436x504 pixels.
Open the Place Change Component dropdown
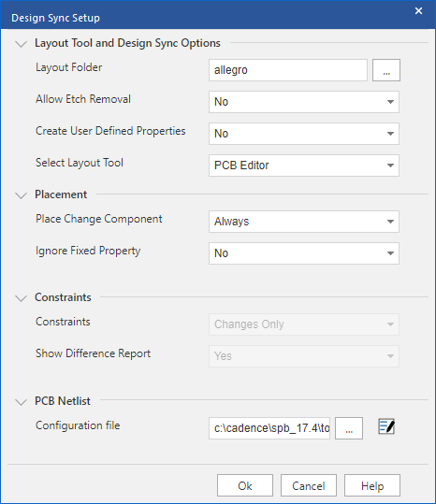304,222
